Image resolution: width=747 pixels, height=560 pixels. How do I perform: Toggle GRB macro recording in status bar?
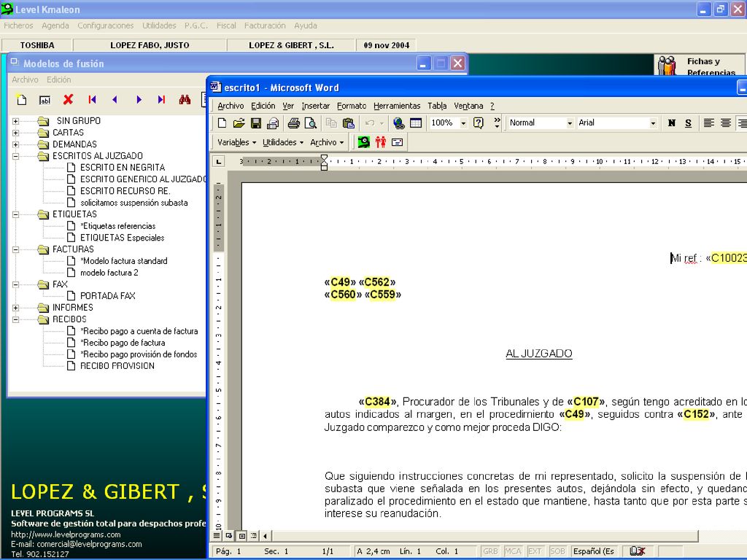click(491, 551)
